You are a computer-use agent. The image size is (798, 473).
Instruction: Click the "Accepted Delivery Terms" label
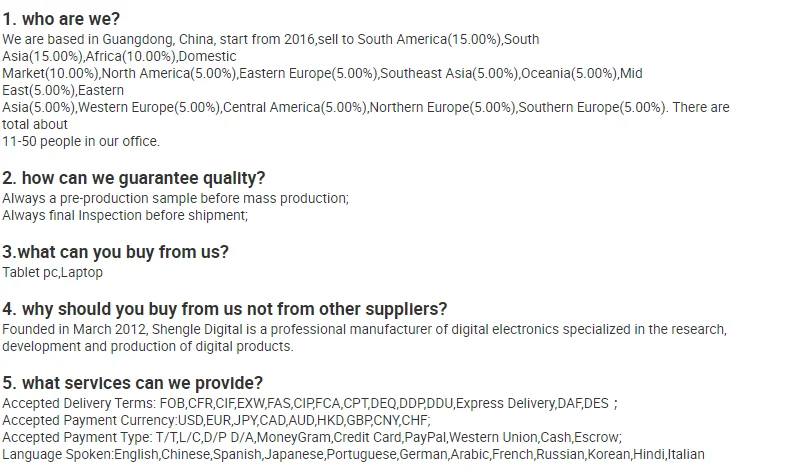(73, 403)
